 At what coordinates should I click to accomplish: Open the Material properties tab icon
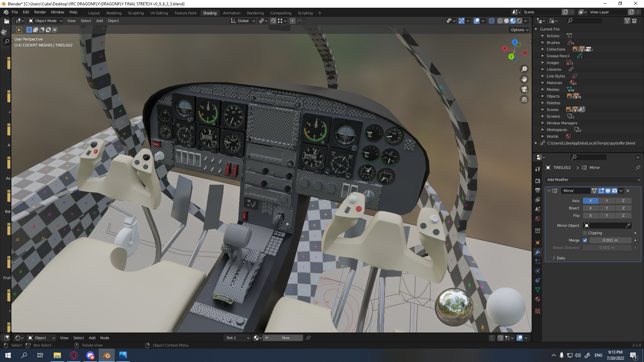pos(538,299)
